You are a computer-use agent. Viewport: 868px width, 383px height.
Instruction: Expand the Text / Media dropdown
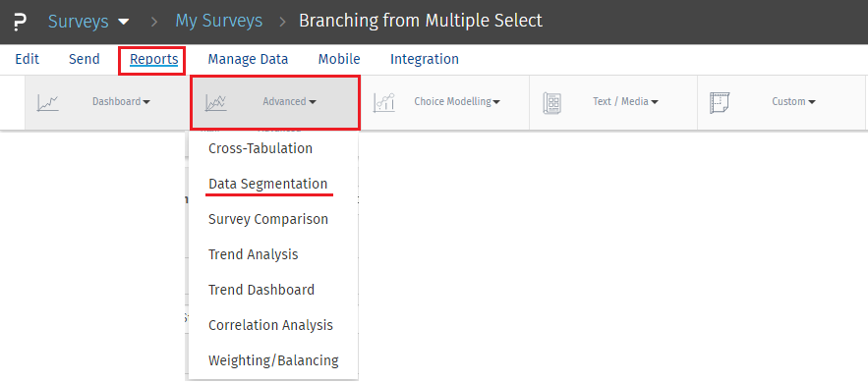point(625,102)
